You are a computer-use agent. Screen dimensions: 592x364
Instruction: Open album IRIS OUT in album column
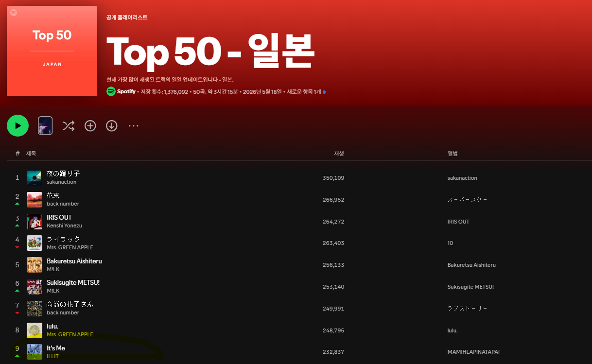point(458,222)
